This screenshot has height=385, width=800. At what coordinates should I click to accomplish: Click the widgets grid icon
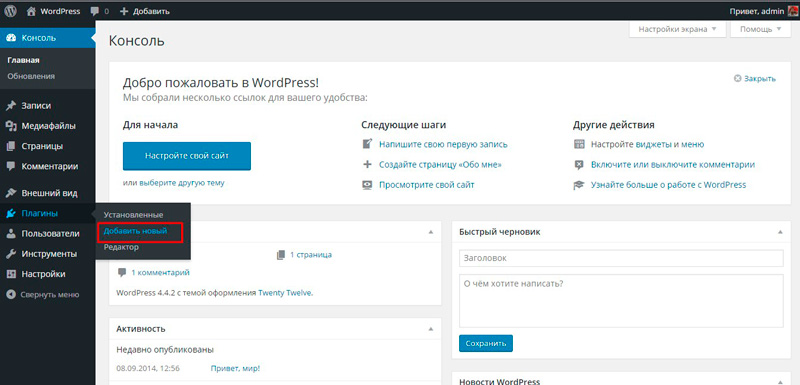[x=579, y=144]
